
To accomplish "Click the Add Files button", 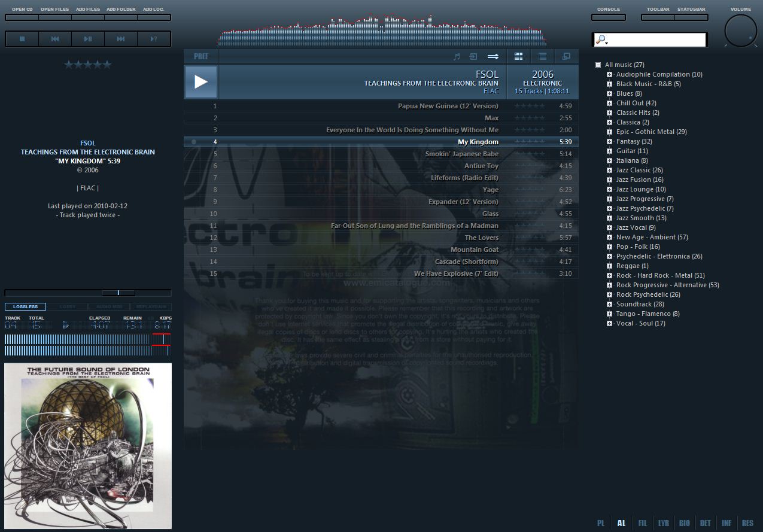I will (x=88, y=17).
